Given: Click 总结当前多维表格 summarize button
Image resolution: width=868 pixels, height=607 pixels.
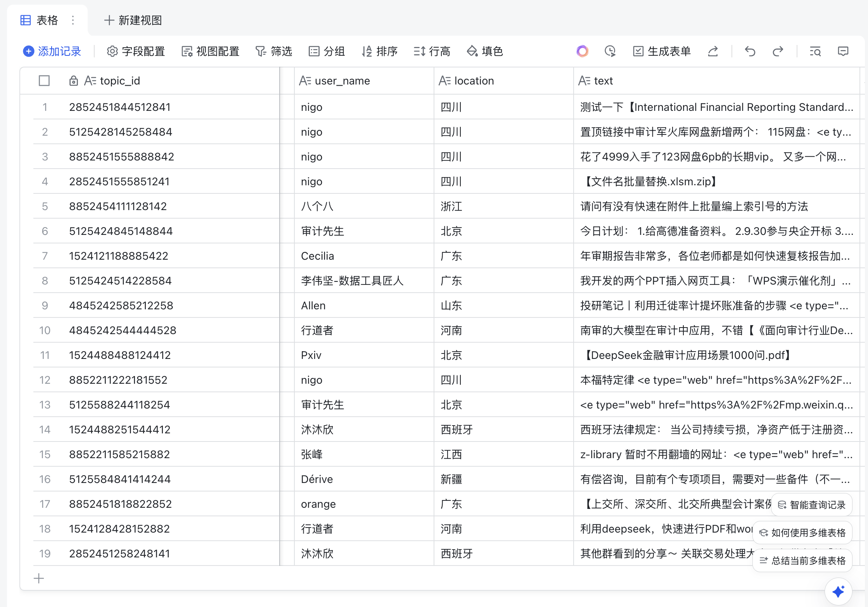Looking at the screenshot, I should [x=802, y=560].
